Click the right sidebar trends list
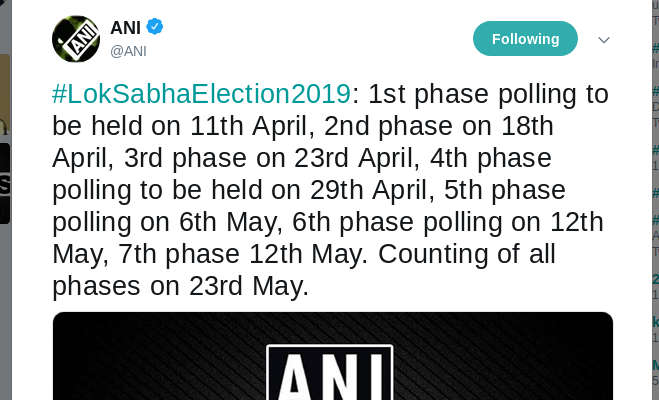 (x=654, y=200)
